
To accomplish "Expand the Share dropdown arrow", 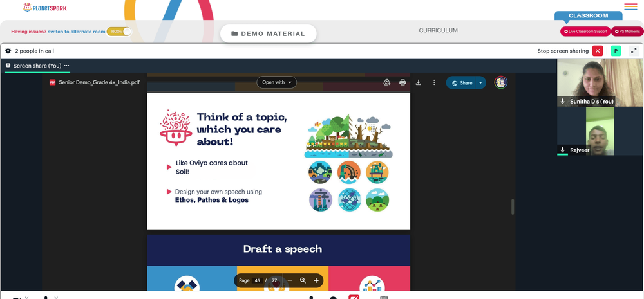I will click(480, 83).
